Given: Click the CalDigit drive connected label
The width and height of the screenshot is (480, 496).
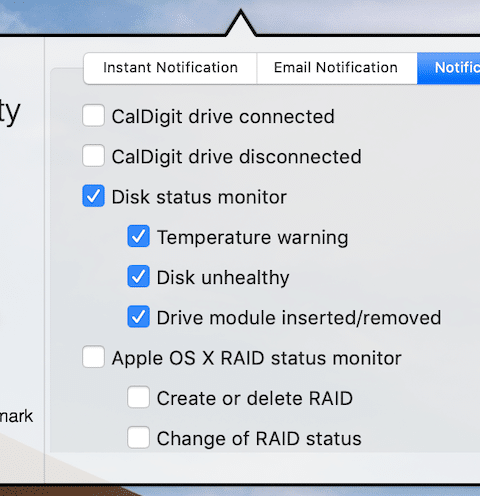Looking at the screenshot, I should coord(223,117).
